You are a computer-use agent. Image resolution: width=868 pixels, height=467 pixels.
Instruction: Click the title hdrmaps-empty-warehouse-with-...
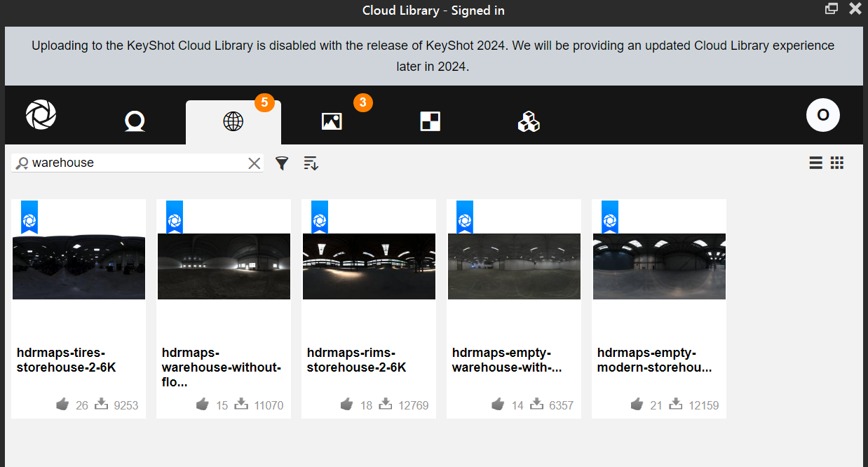[x=507, y=360]
